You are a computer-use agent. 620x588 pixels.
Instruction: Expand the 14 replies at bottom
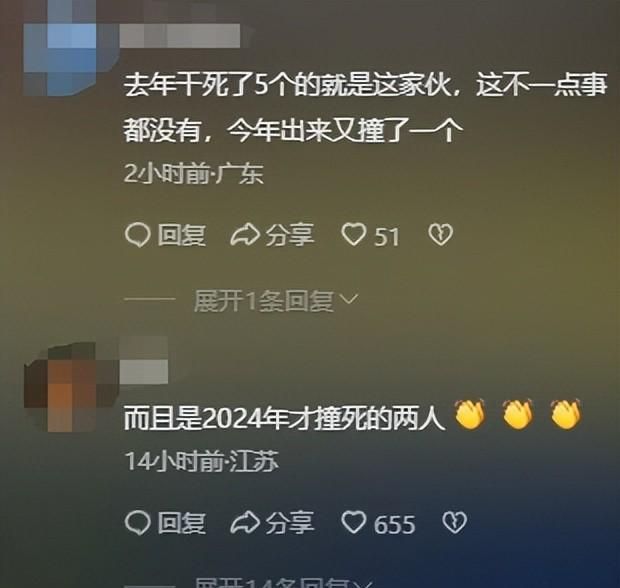point(284,583)
